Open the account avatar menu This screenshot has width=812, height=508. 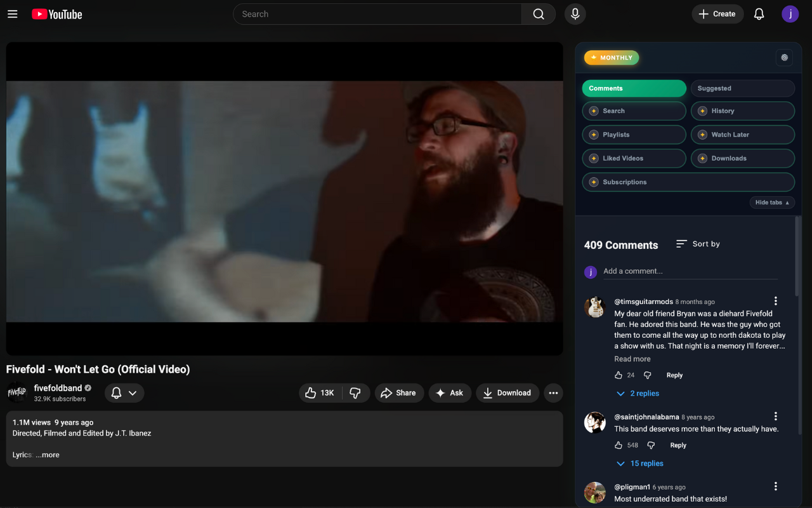[x=790, y=14]
